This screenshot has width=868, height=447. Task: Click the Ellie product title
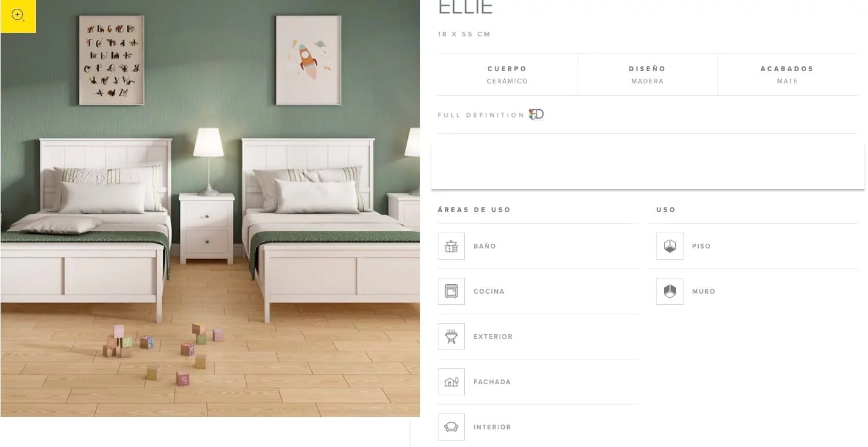click(x=465, y=7)
